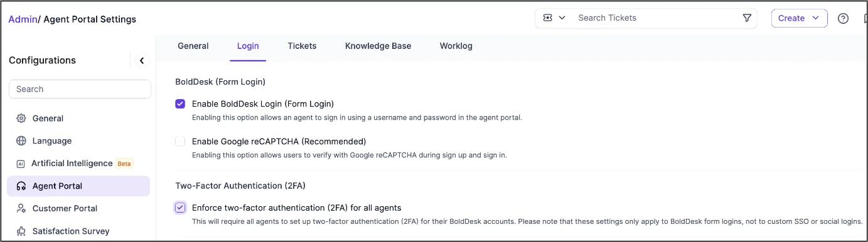Click the Agent Portal headset icon
Viewport: 868px width, 242px height.
coord(21,186)
